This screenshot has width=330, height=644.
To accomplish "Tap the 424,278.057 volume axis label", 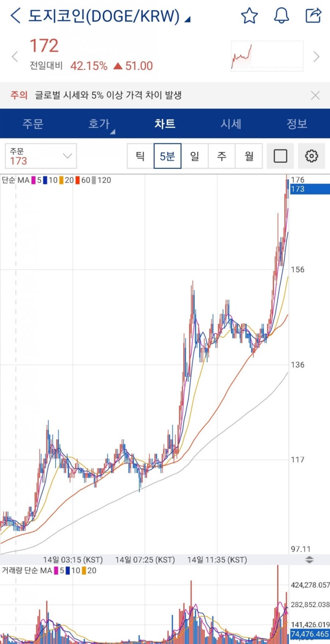I will [310, 585].
